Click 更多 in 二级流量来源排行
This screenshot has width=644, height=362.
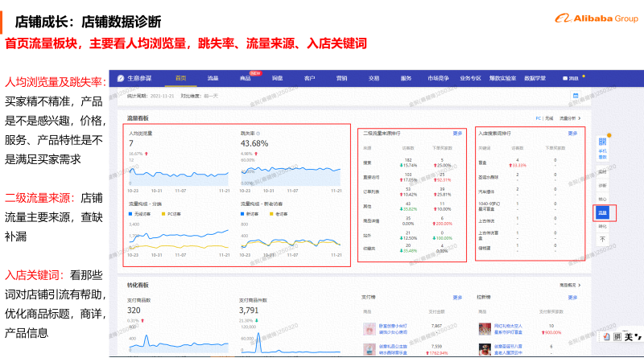pos(457,133)
